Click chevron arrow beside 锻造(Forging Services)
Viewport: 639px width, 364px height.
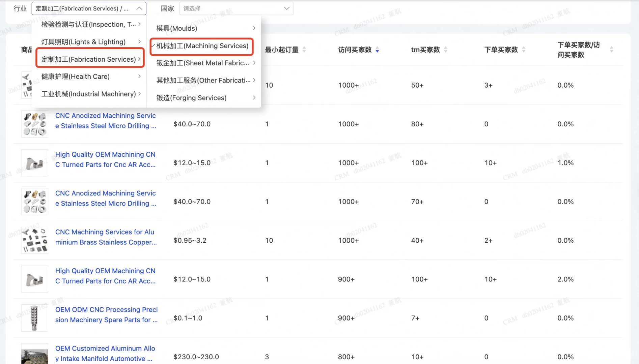(254, 97)
